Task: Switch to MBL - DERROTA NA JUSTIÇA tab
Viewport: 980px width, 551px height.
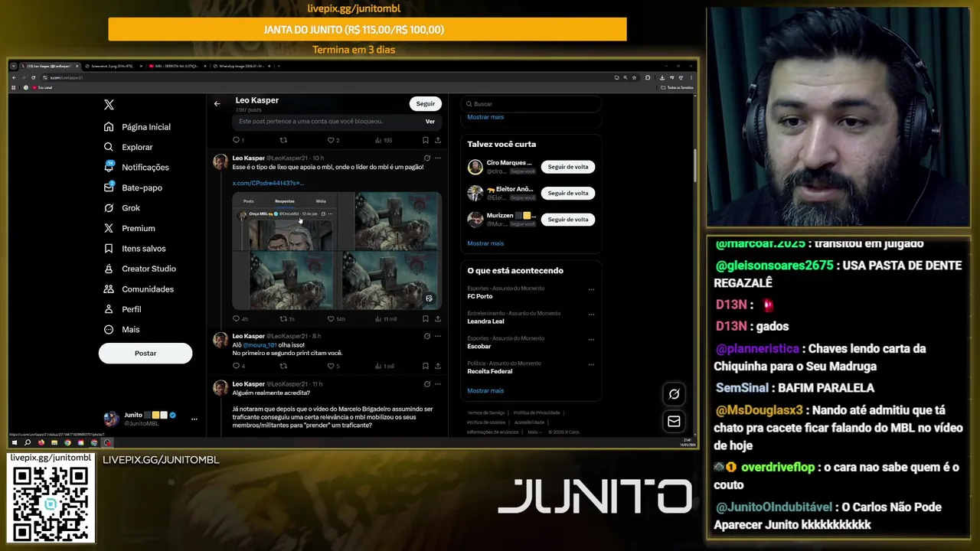Action: 176,67
